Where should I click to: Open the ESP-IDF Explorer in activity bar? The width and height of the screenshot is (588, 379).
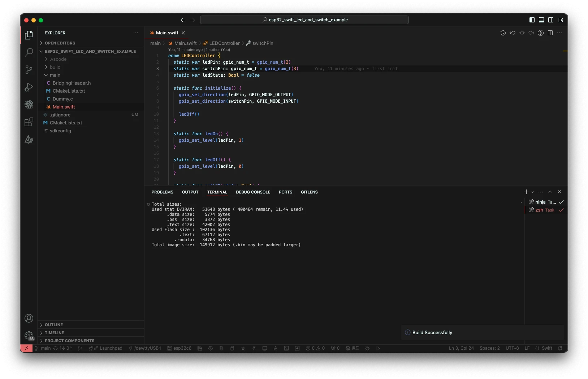click(29, 105)
